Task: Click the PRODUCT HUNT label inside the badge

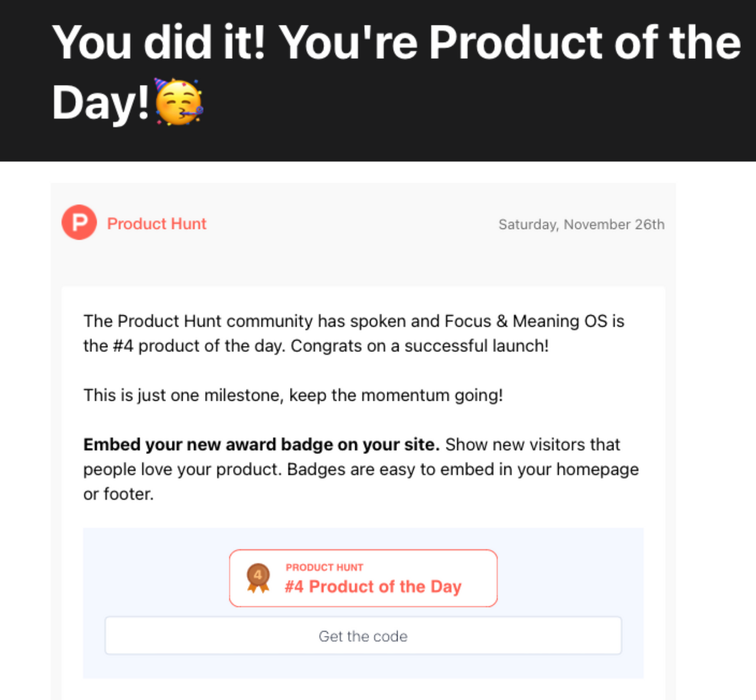Action: (x=324, y=567)
